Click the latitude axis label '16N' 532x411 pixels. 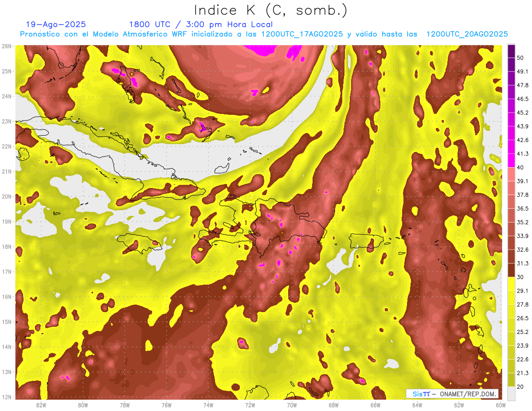point(7,297)
